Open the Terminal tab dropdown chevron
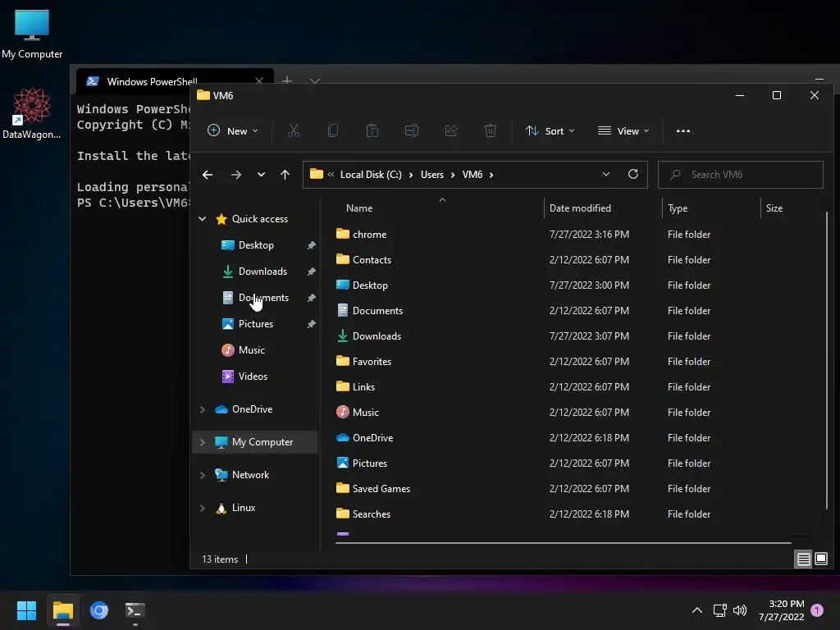The image size is (840, 630). pyautogui.click(x=314, y=81)
